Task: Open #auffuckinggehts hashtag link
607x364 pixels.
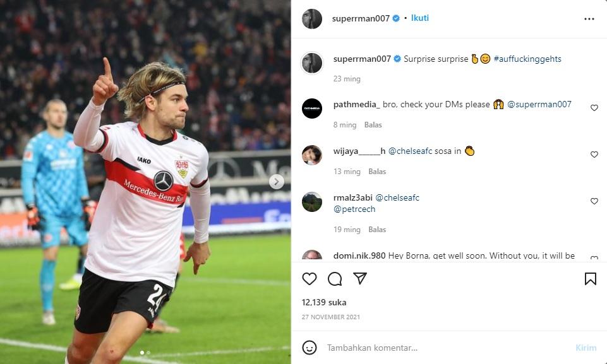Action: tap(527, 59)
